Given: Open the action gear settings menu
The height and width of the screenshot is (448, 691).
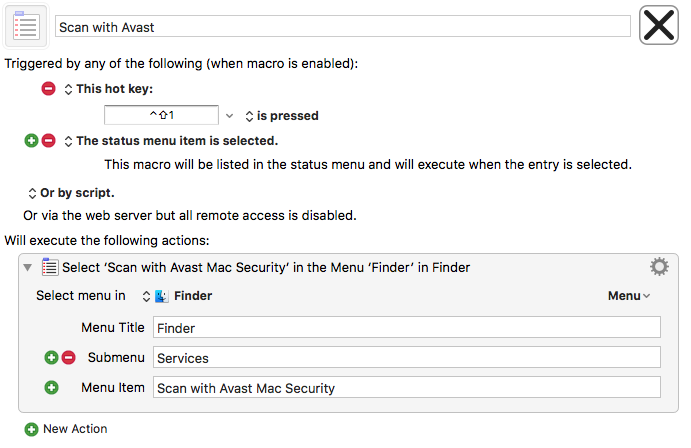Looking at the screenshot, I should pyautogui.click(x=659, y=267).
